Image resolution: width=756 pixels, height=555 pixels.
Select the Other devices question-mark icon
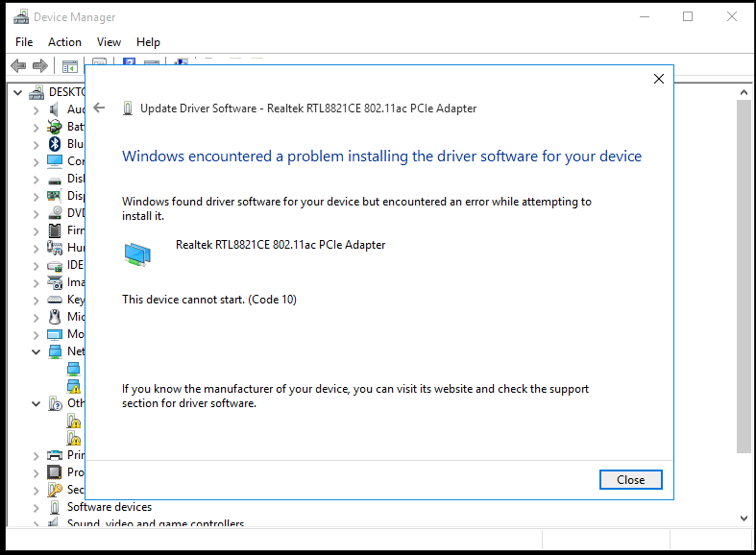[55, 403]
